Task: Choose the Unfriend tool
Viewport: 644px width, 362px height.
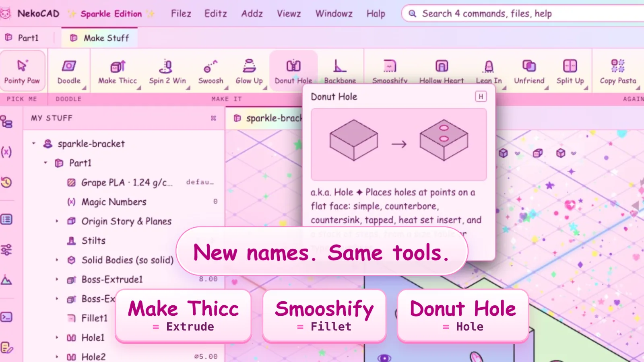Action: coord(529,72)
